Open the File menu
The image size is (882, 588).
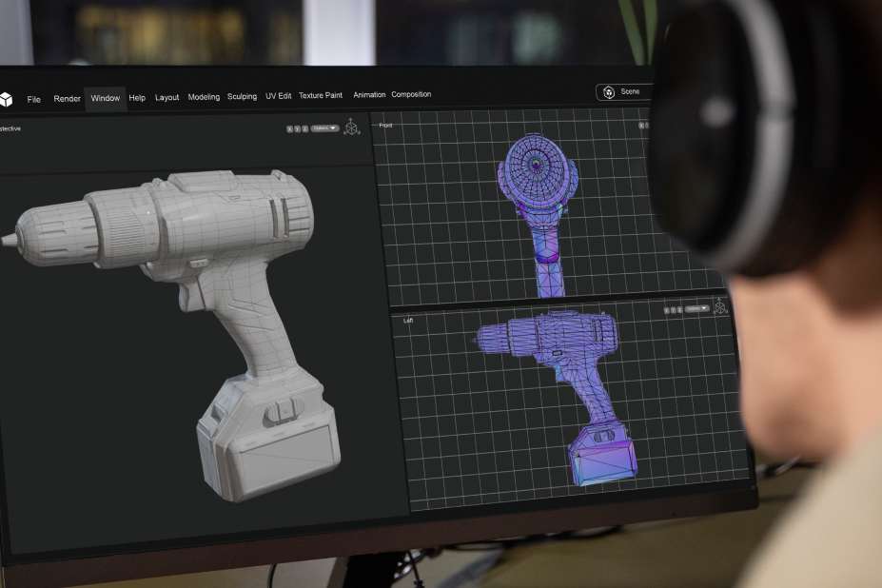coord(34,99)
